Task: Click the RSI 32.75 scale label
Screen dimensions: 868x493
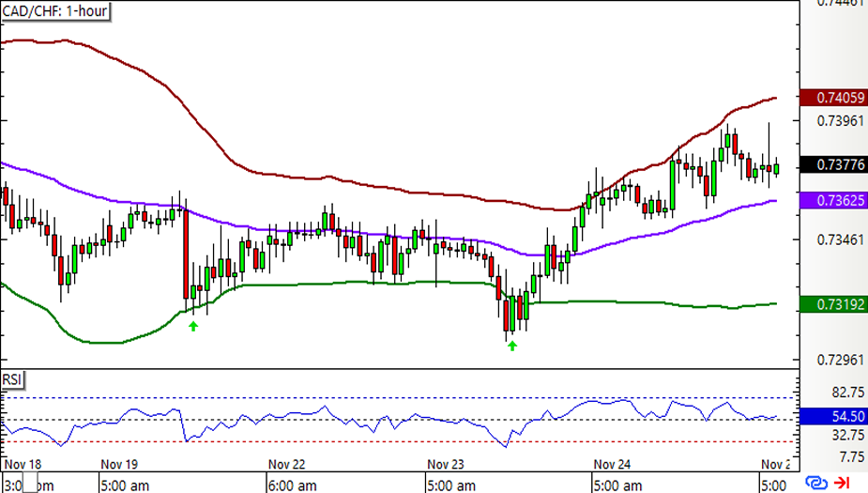Action: pyautogui.click(x=847, y=435)
